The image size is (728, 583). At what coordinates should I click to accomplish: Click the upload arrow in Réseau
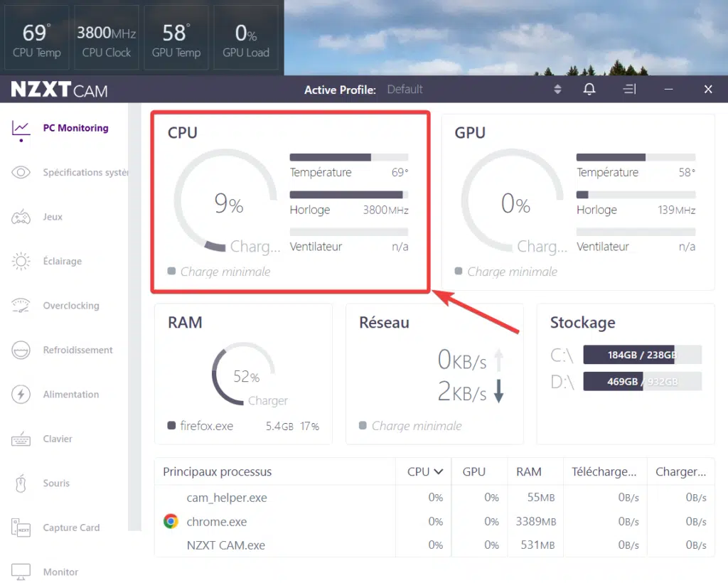point(499,360)
